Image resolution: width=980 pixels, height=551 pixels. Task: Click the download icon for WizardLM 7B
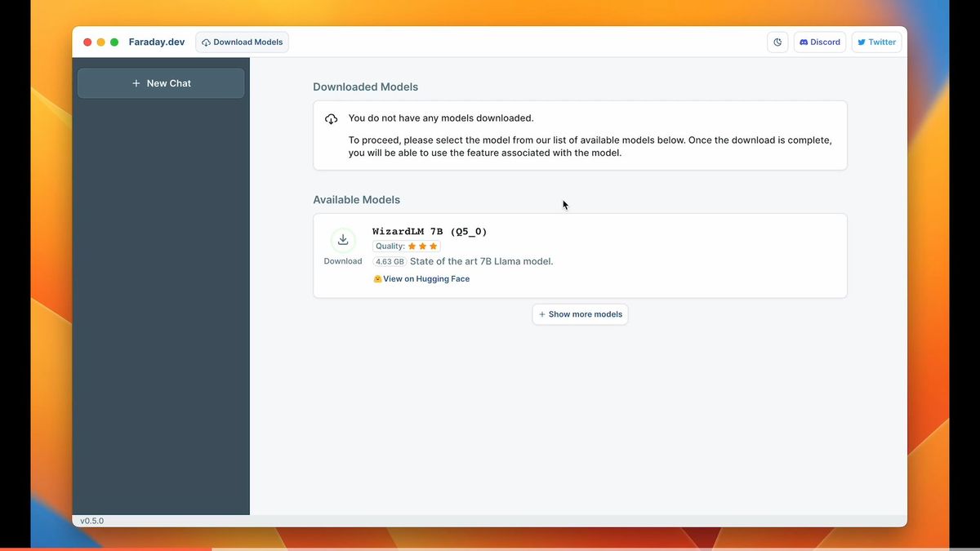[x=343, y=239]
